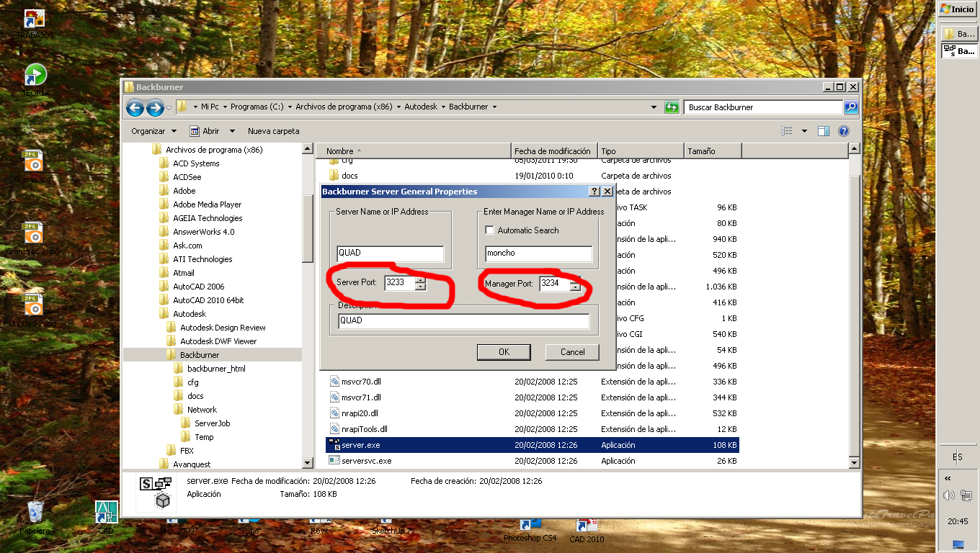Image resolution: width=980 pixels, height=553 pixels.
Task: Open the Organizar dropdown menu
Action: 153,131
